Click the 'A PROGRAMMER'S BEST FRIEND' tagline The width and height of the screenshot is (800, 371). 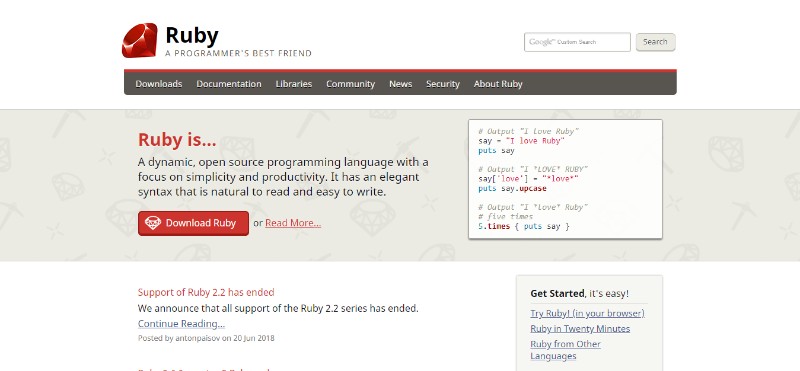tap(238, 53)
